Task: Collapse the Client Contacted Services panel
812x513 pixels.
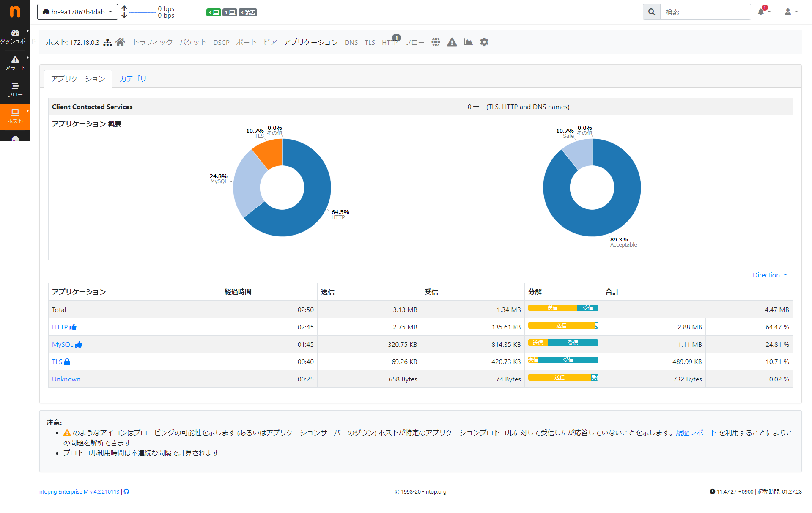Action: [476, 107]
